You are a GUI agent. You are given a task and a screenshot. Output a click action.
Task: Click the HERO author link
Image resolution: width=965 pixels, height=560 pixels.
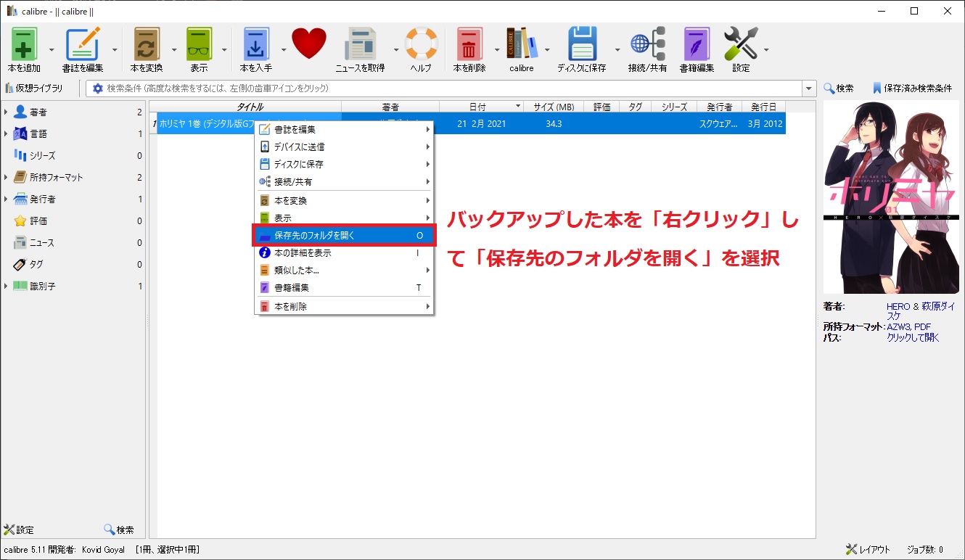(898, 307)
